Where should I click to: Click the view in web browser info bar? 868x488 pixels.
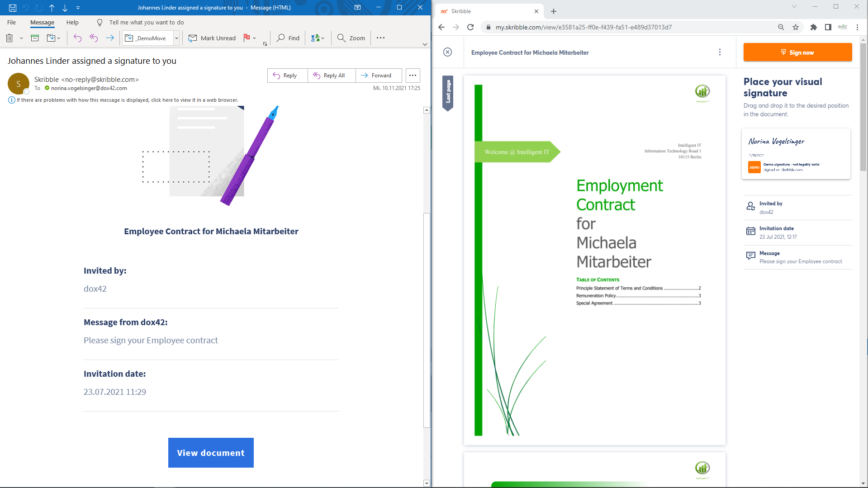coord(127,100)
